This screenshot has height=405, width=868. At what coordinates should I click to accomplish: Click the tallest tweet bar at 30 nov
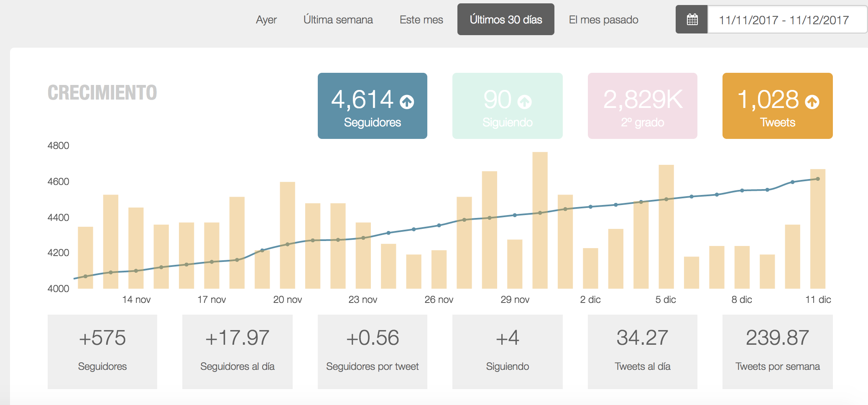click(x=540, y=220)
